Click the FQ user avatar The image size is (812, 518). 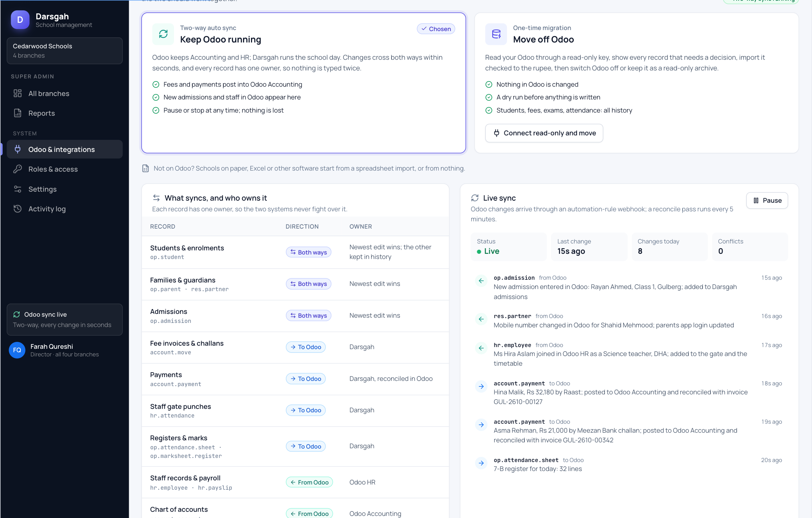pos(17,350)
